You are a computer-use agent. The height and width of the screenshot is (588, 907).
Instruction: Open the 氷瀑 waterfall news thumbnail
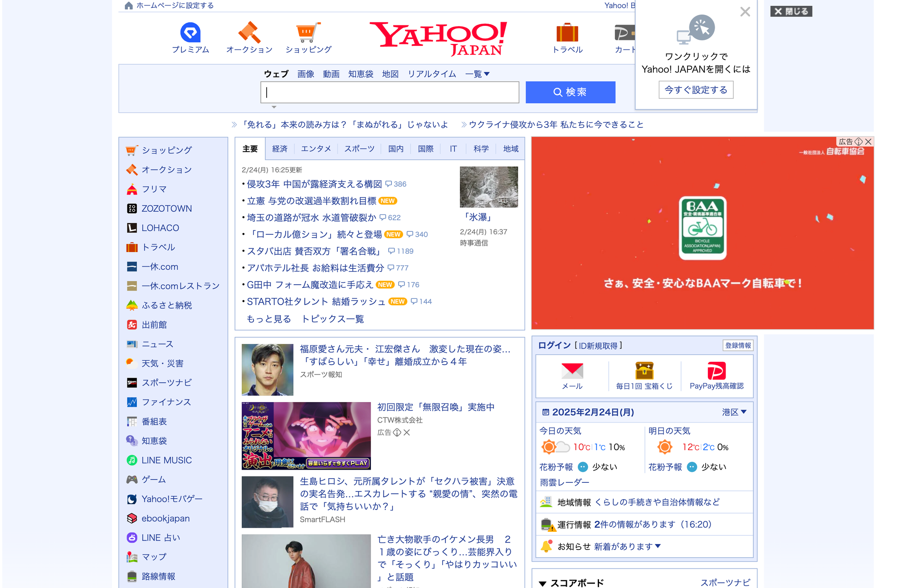pos(488,187)
